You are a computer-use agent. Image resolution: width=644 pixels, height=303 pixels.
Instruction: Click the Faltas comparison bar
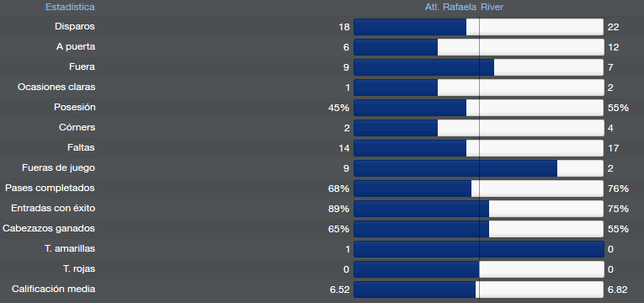478,148
